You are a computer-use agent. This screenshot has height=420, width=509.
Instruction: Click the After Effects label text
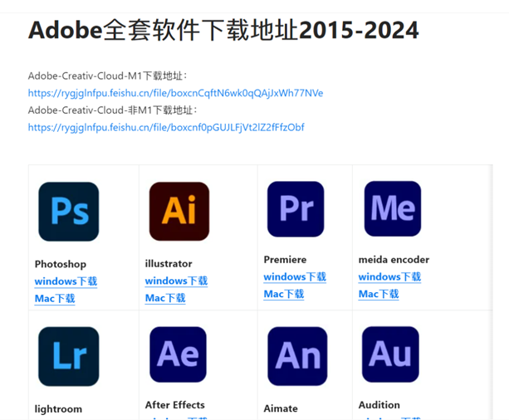(x=175, y=405)
